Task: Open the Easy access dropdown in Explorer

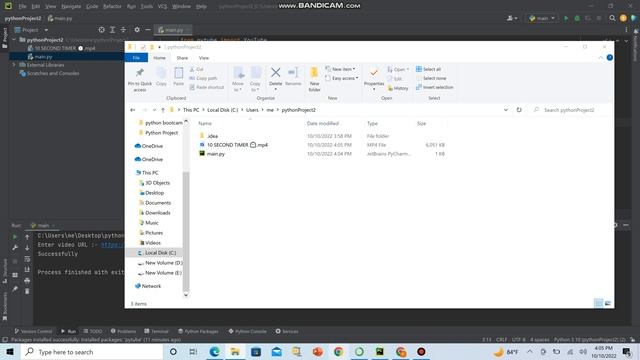Action: point(342,78)
